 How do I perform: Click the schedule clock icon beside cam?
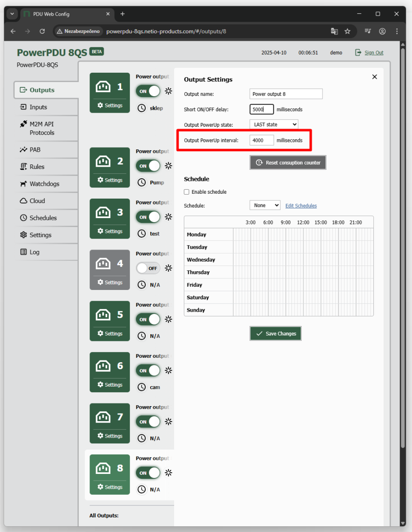coord(141,387)
